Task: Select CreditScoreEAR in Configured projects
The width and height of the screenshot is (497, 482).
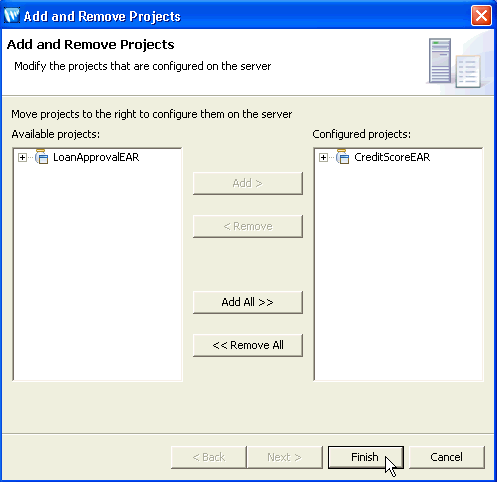Action: click(x=392, y=157)
